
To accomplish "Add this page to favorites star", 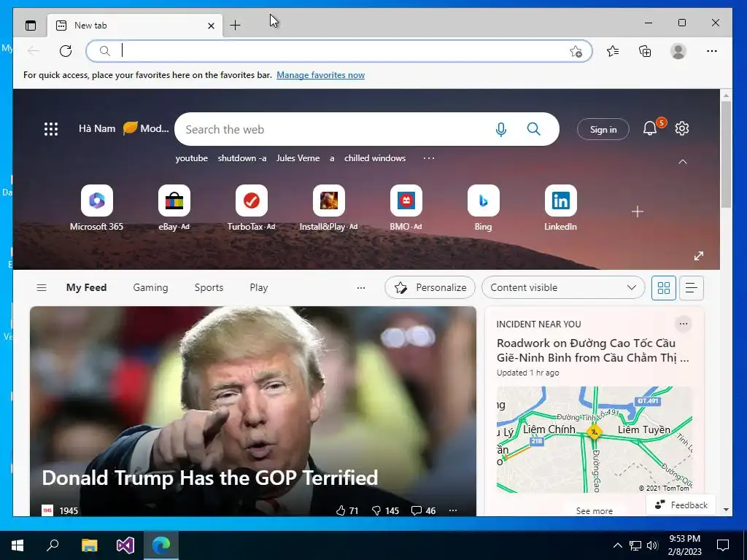I will click(x=576, y=51).
